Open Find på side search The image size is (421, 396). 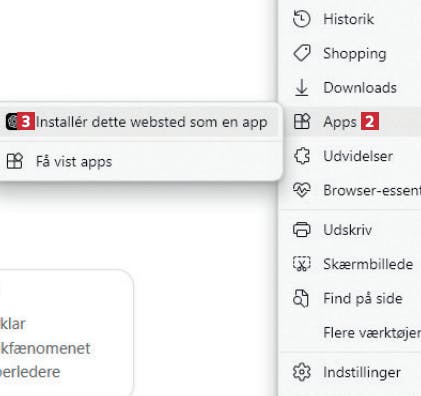350,298
